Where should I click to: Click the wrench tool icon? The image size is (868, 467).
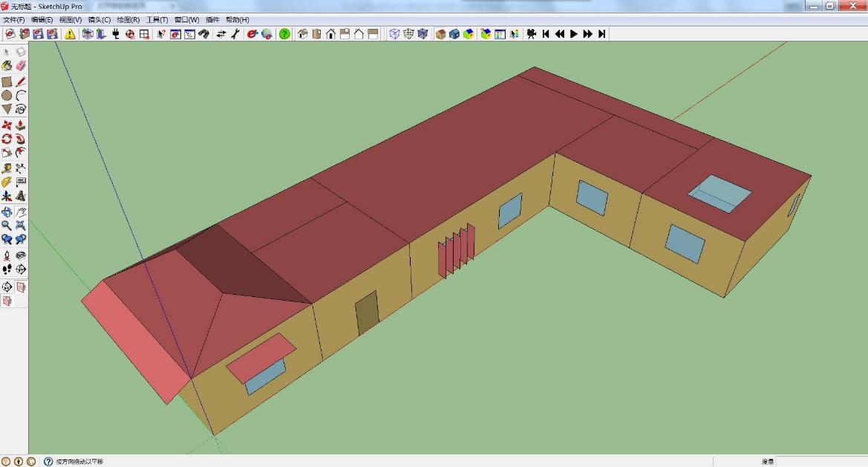tap(235, 34)
